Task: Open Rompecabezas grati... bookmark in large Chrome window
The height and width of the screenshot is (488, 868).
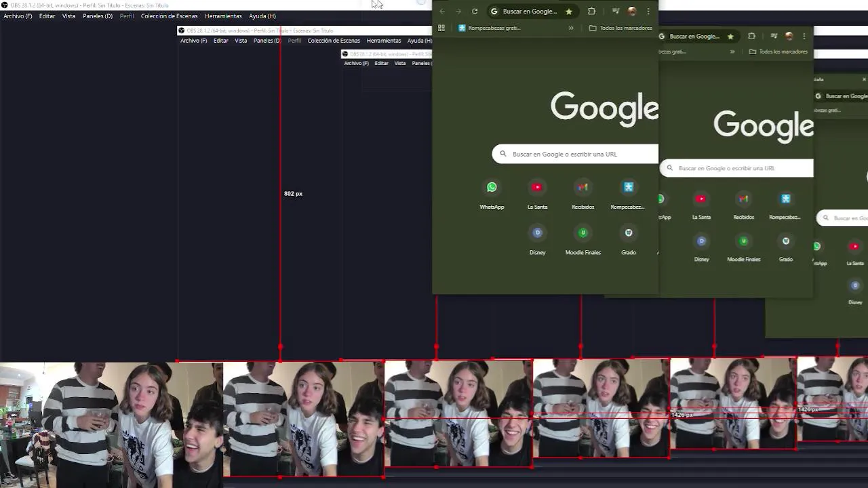Action: [490, 28]
